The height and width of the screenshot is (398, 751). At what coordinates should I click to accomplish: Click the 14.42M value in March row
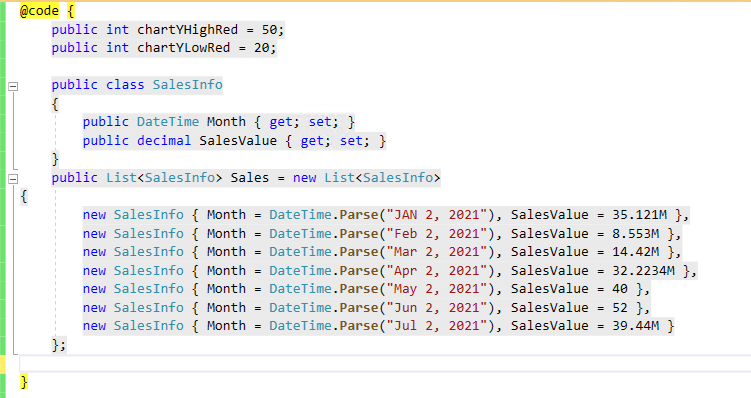(x=636, y=252)
